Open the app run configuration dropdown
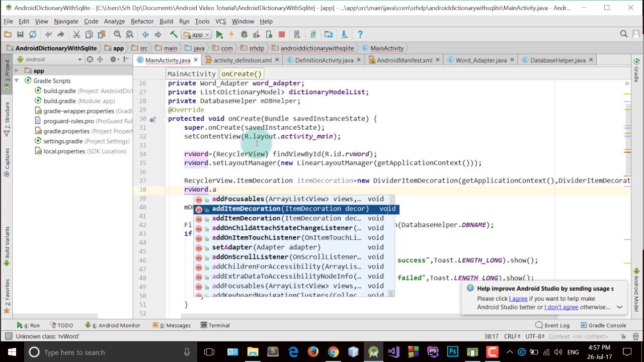644x362 pixels. [x=197, y=34]
